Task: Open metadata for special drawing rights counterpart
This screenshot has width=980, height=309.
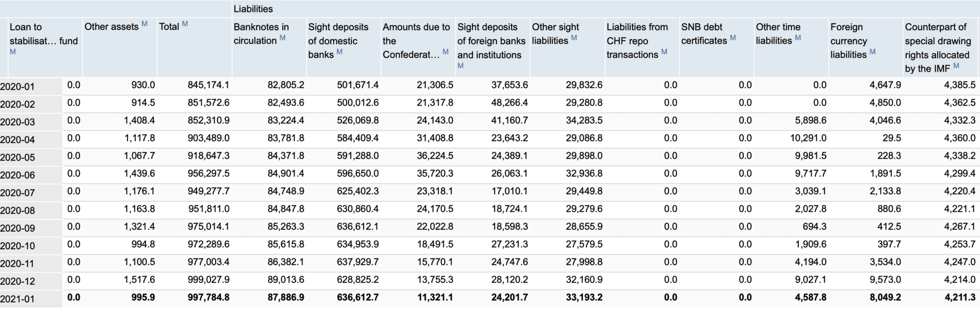Action: [x=956, y=65]
